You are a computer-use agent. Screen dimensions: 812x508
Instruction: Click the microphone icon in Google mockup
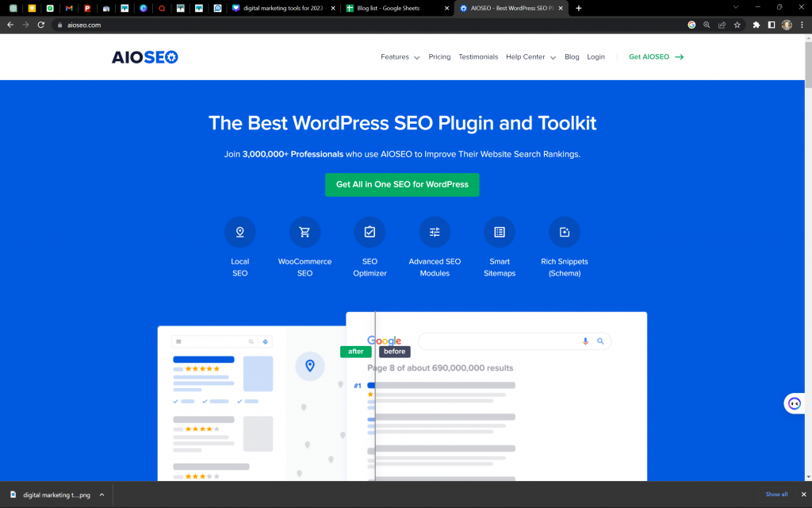tap(585, 341)
